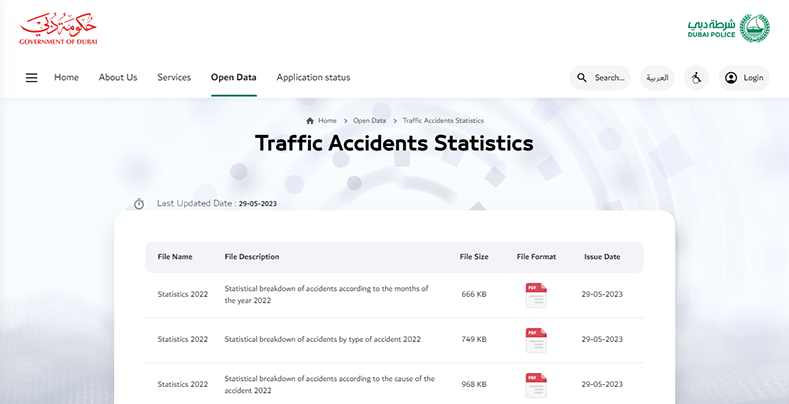Click the Open Data breadcrumb link
The height and width of the screenshot is (404, 789).
pos(369,120)
